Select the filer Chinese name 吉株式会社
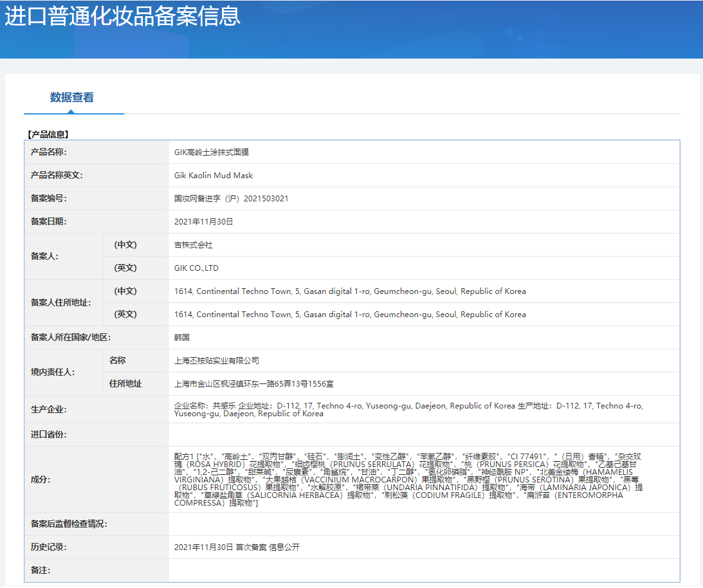Viewport: 703px width, 588px height. pyautogui.click(x=194, y=245)
